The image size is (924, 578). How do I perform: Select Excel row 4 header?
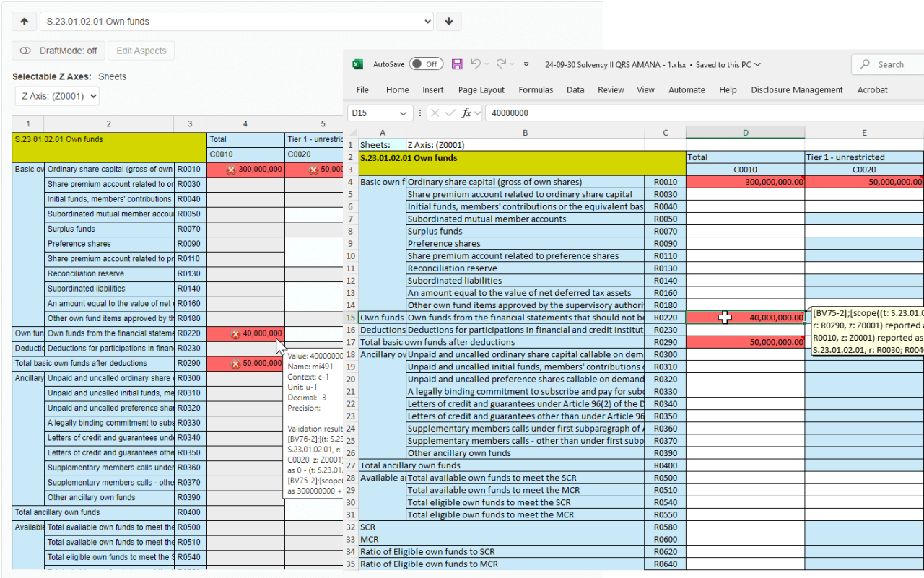[351, 183]
